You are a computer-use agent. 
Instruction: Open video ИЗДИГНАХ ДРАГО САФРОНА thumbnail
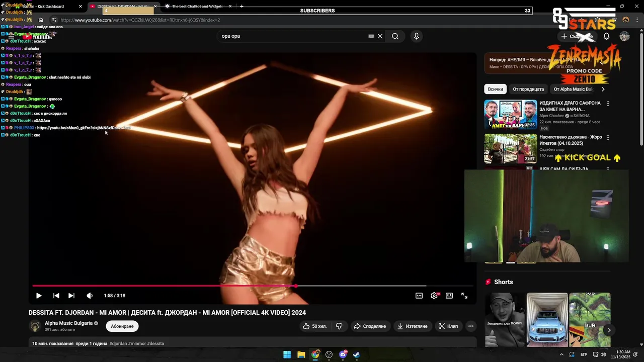click(511, 114)
